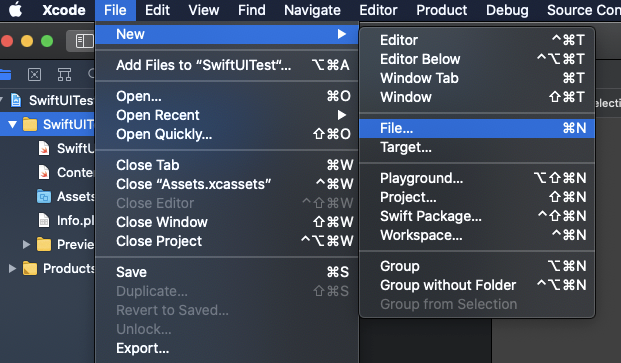Create a new Workspace…
The image size is (621, 363).
(x=477, y=235)
